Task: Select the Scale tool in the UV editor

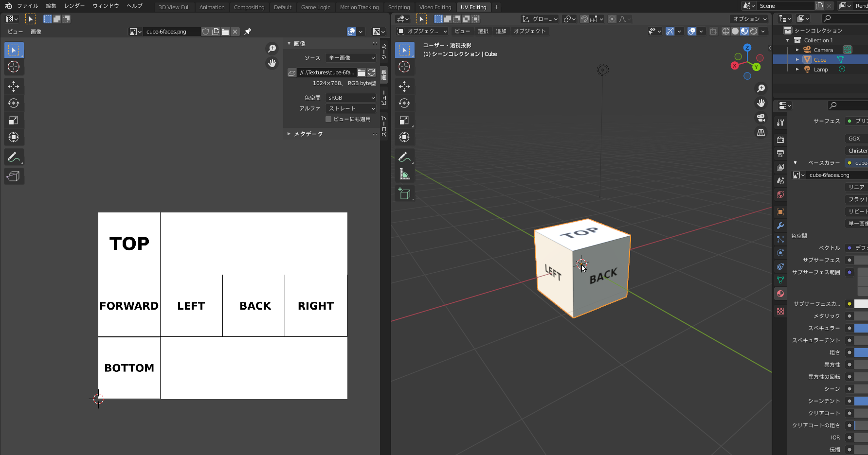Action: 14,120
